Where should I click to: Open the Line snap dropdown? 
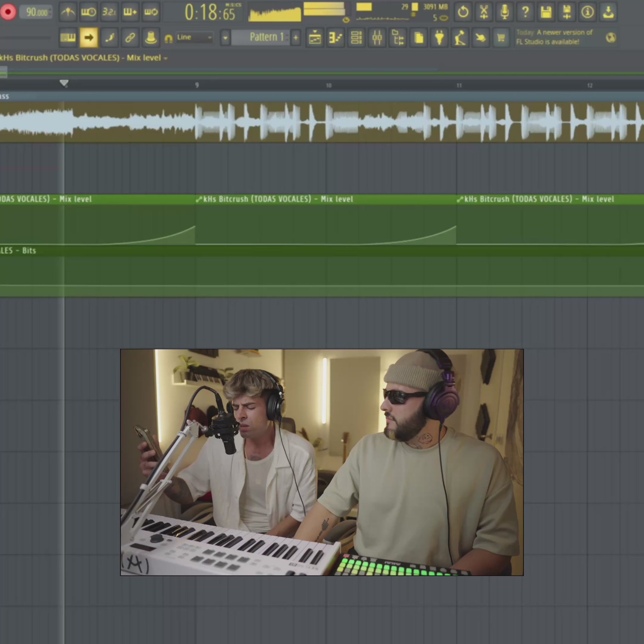coord(194,38)
